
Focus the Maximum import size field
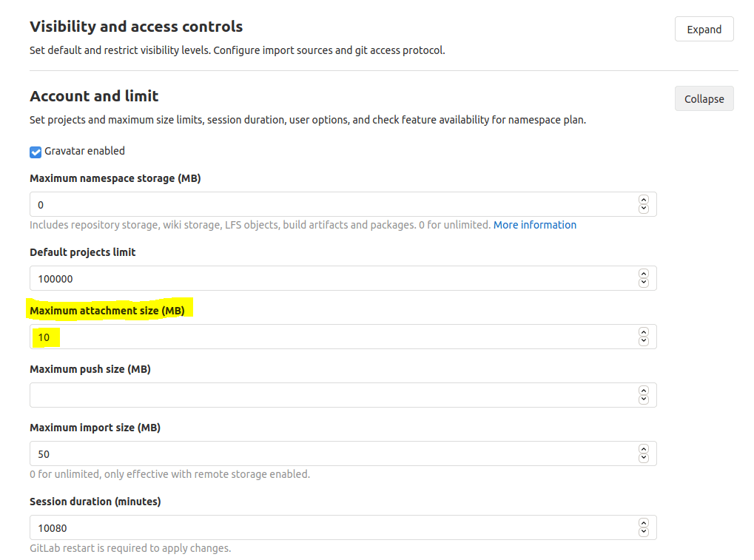[333, 454]
